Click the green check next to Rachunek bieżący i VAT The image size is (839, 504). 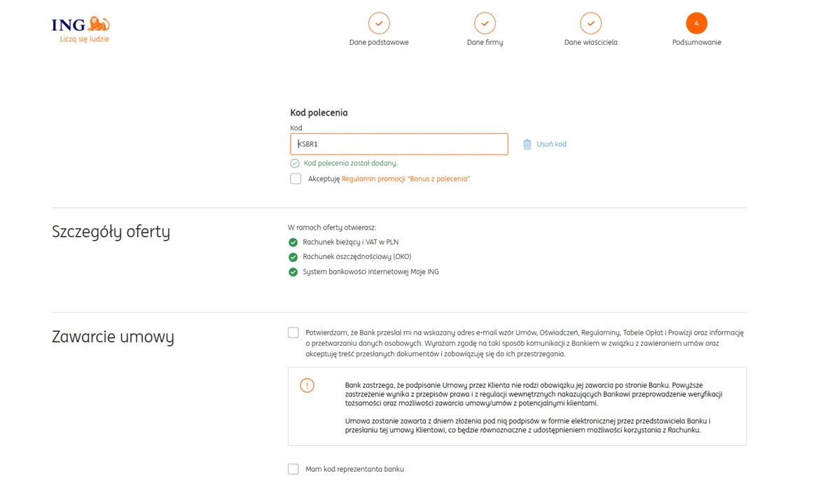[x=293, y=242]
